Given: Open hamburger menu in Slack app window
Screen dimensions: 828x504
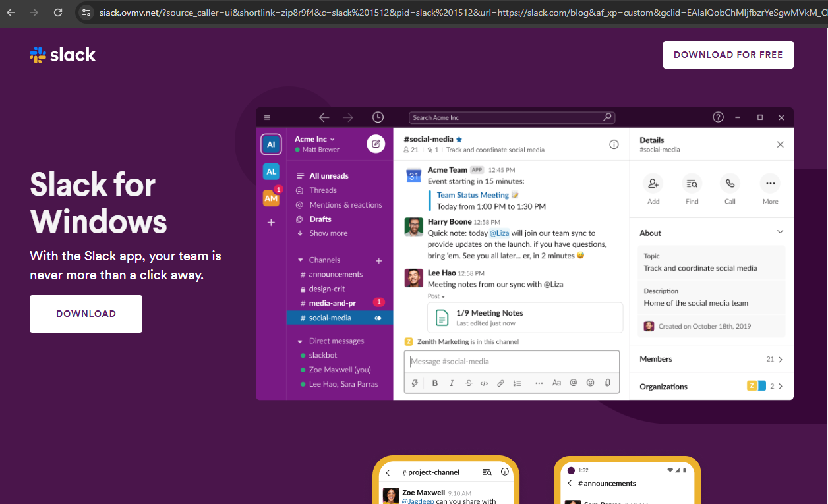Looking at the screenshot, I should [267, 117].
